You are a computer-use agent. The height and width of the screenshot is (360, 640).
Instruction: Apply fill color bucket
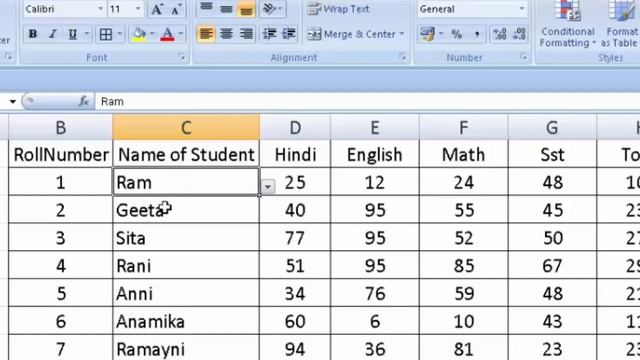(x=139, y=34)
